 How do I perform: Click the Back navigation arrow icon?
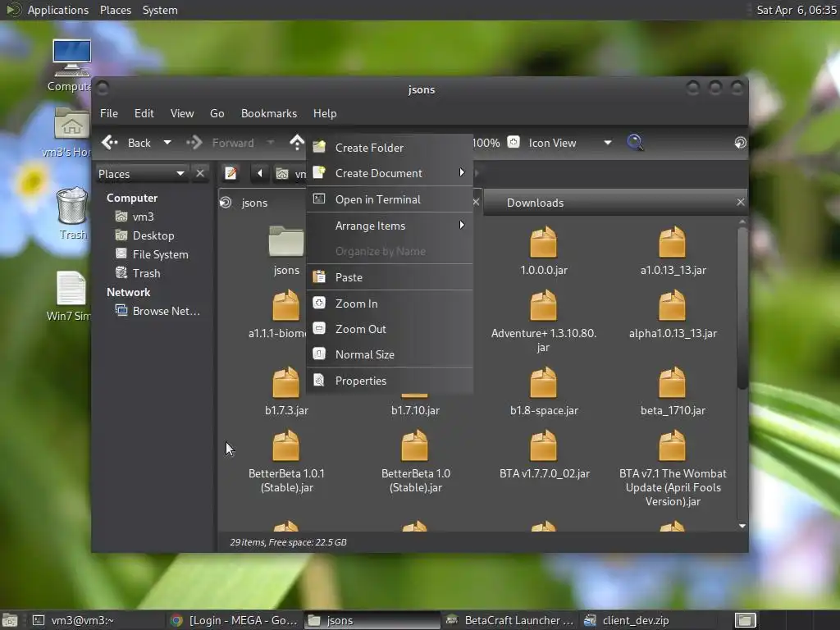(111, 143)
